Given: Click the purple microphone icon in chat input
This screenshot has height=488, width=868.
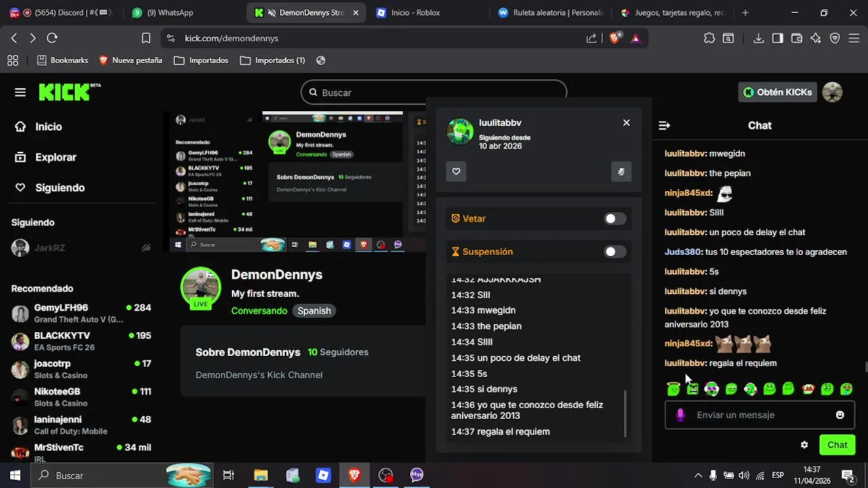Looking at the screenshot, I should 681,415.
